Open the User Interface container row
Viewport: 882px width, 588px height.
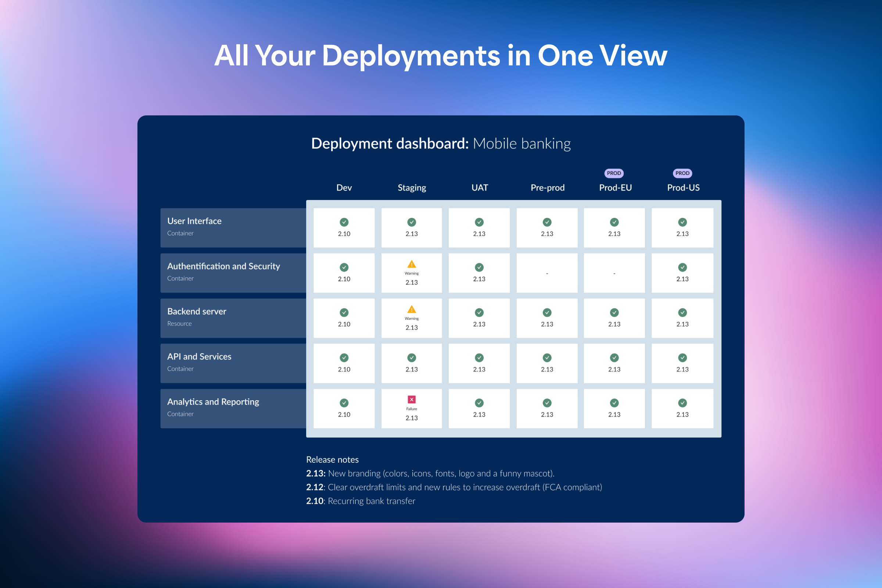[233, 227]
